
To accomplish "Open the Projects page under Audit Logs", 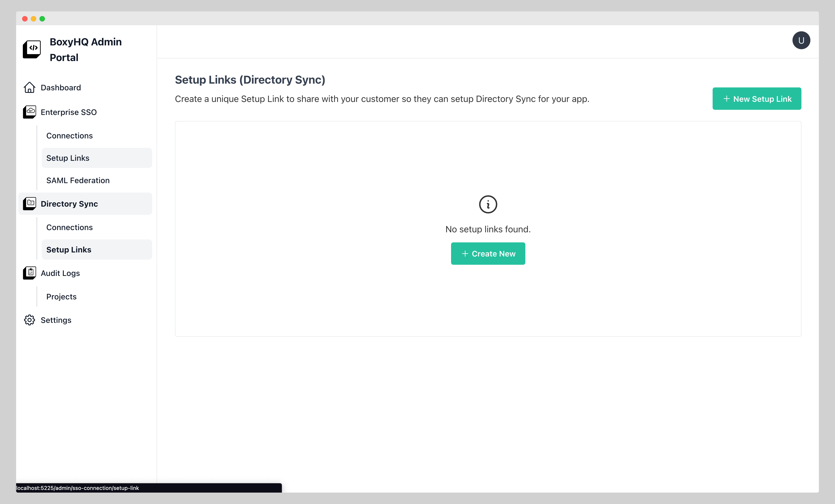I will [x=61, y=296].
